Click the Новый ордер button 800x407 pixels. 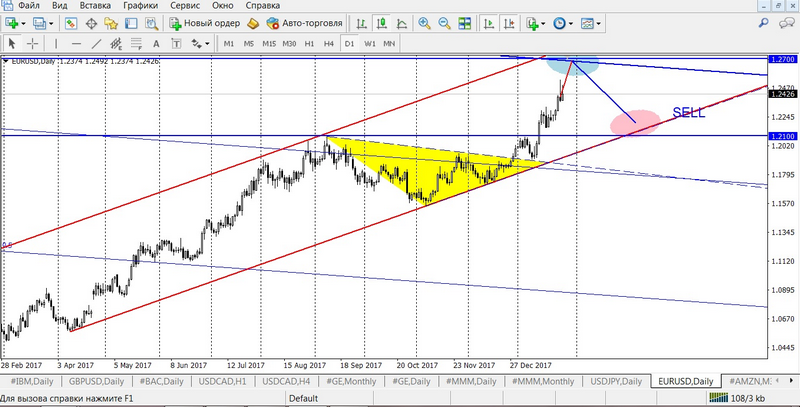click(x=204, y=23)
